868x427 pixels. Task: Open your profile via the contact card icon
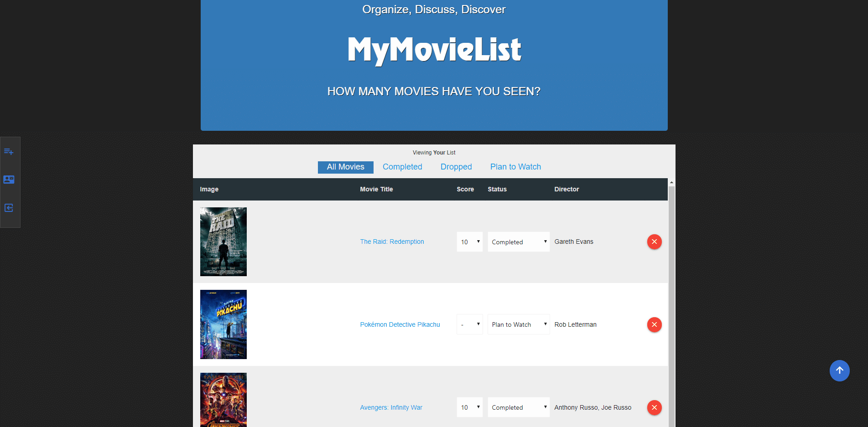[x=9, y=180]
